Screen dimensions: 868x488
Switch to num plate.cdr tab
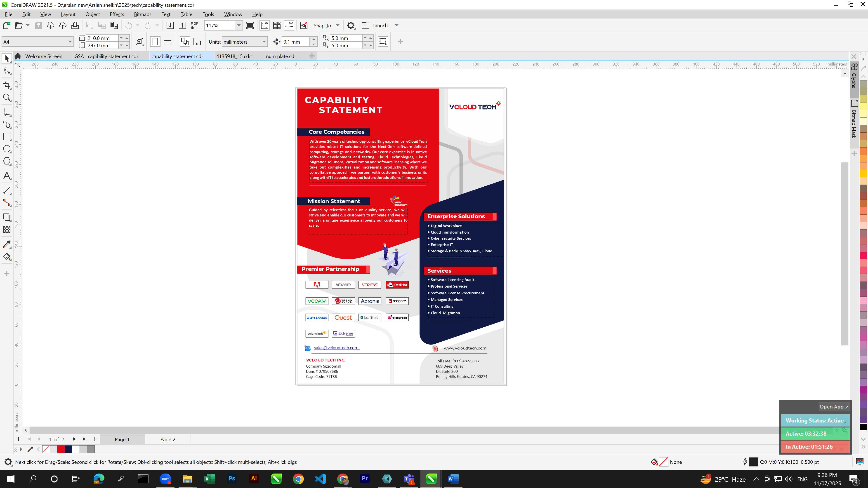281,56
